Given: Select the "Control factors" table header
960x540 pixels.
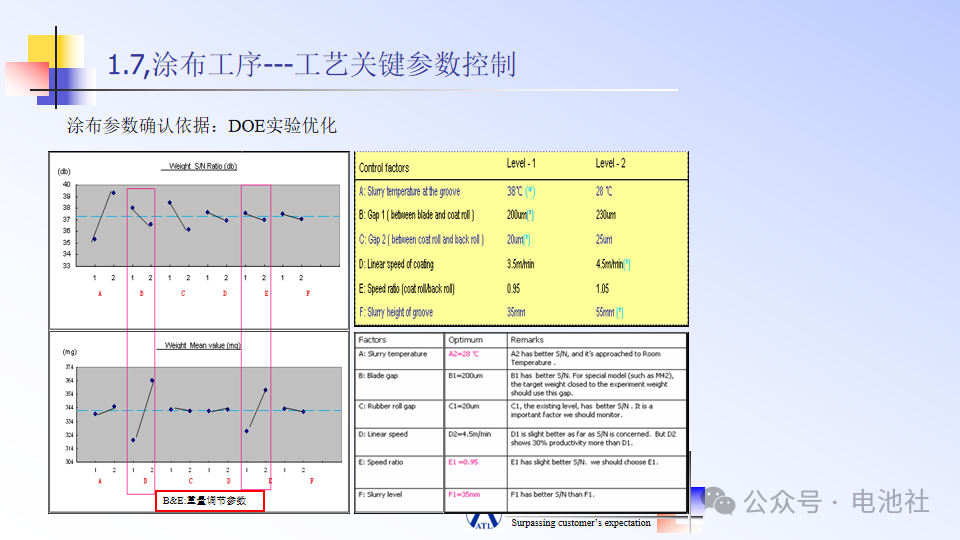Looking at the screenshot, I should tap(384, 168).
